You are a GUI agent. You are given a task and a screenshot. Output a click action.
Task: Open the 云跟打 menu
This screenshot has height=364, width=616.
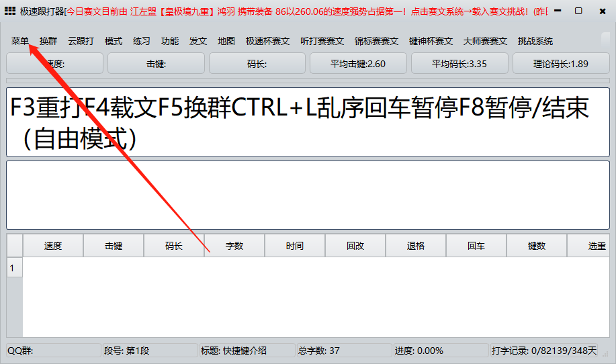tap(81, 41)
